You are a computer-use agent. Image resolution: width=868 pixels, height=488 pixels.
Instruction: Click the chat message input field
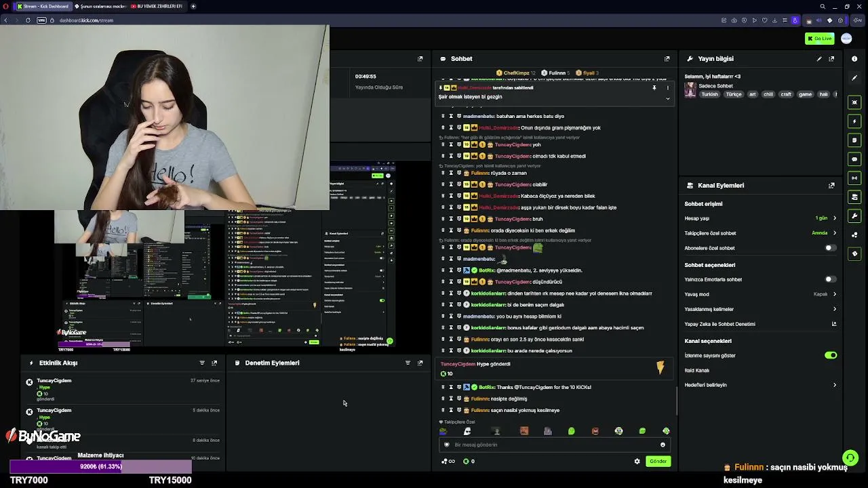(555, 445)
